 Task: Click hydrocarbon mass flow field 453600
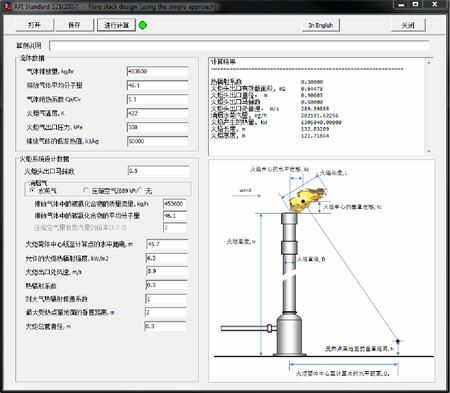click(175, 204)
